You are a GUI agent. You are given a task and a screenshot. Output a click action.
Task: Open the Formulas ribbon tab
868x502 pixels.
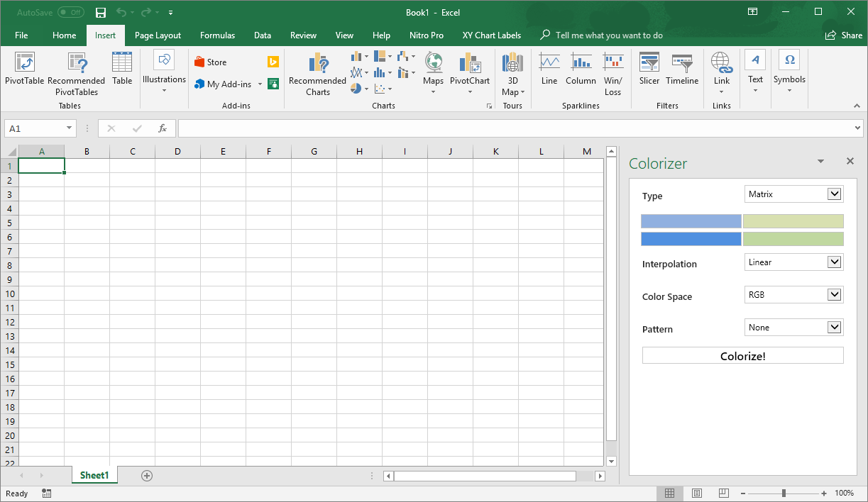pos(217,35)
